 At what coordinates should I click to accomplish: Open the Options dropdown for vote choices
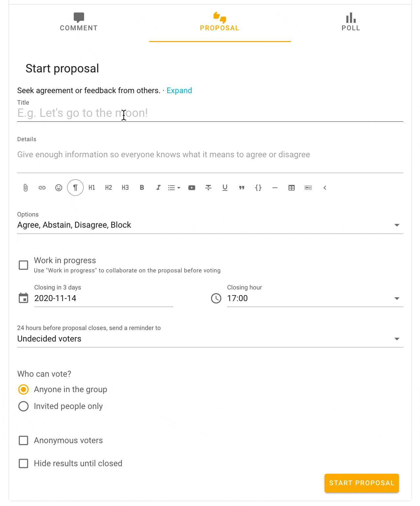[x=210, y=225]
